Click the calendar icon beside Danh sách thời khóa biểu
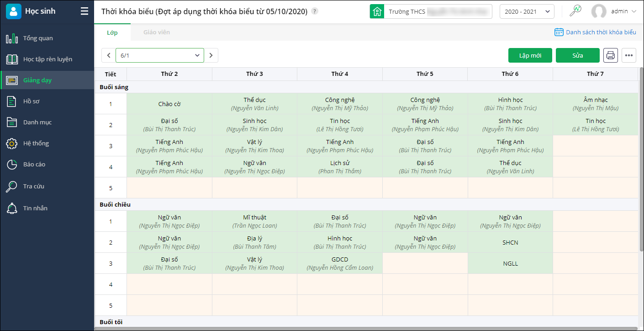The width and height of the screenshot is (644, 331). [559, 32]
